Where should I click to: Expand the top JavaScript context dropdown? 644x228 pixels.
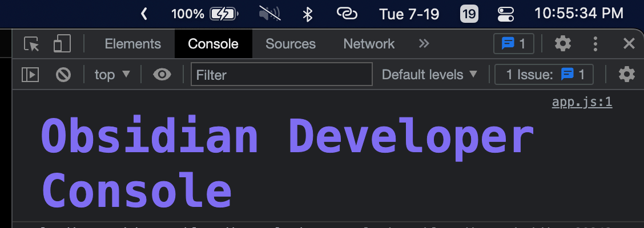click(x=112, y=74)
